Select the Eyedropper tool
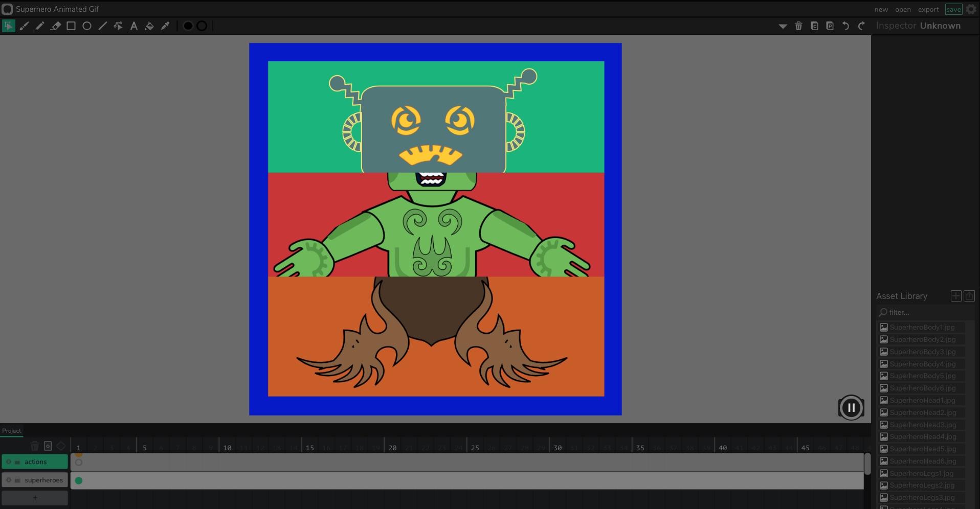Viewport: 980px width, 509px height. click(x=165, y=26)
